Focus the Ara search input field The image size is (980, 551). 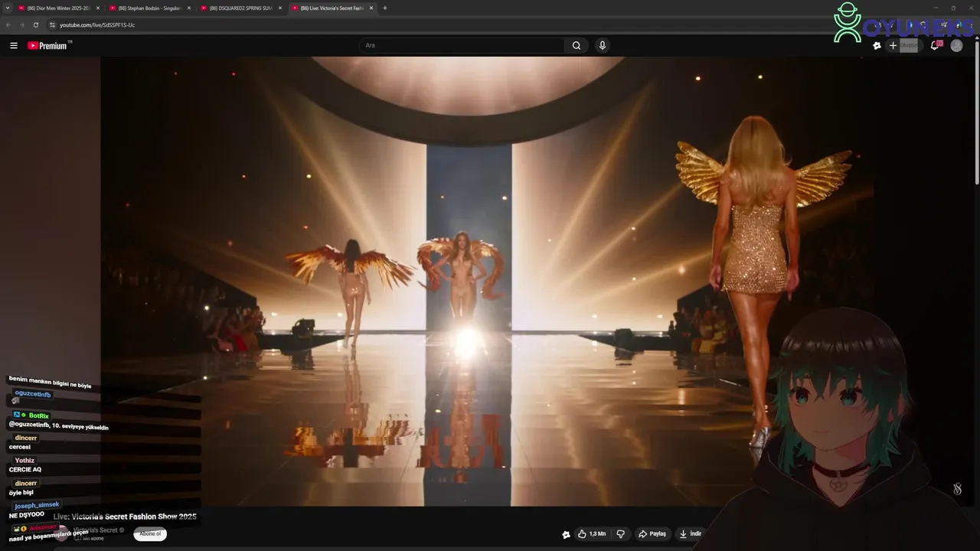(x=462, y=46)
